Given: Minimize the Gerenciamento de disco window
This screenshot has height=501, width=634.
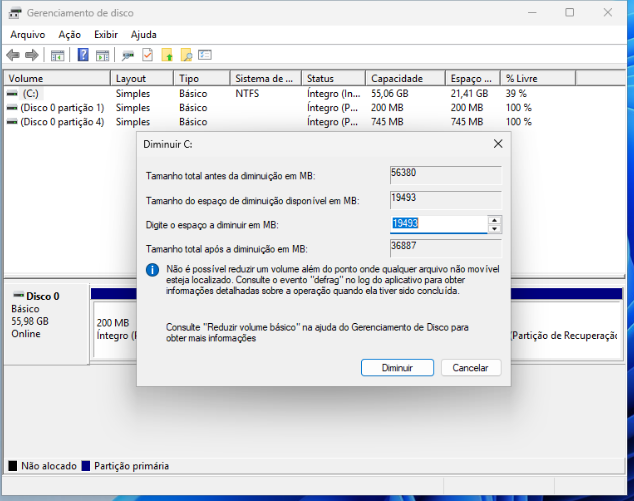Looking at the screenshot, I should point(533,13).
